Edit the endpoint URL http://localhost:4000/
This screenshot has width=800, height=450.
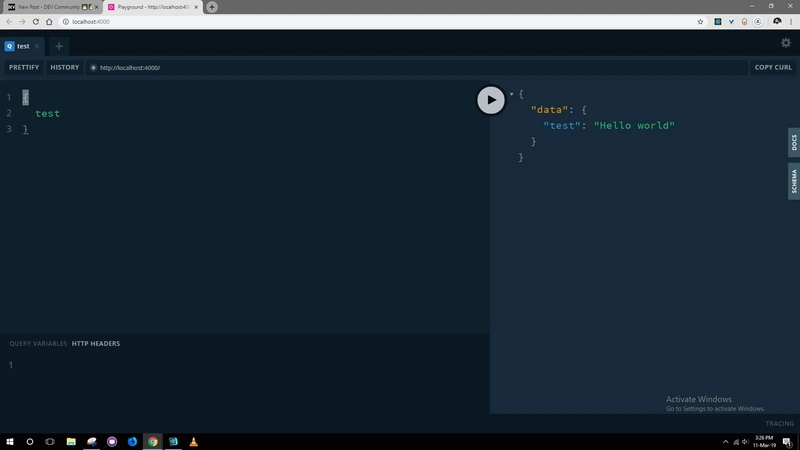(416, 67)
